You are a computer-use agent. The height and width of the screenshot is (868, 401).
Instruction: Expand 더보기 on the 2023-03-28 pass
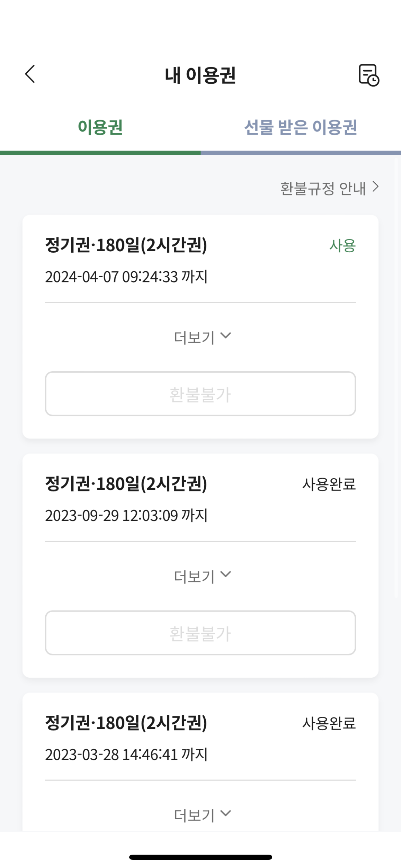click(x=202, y=815)
